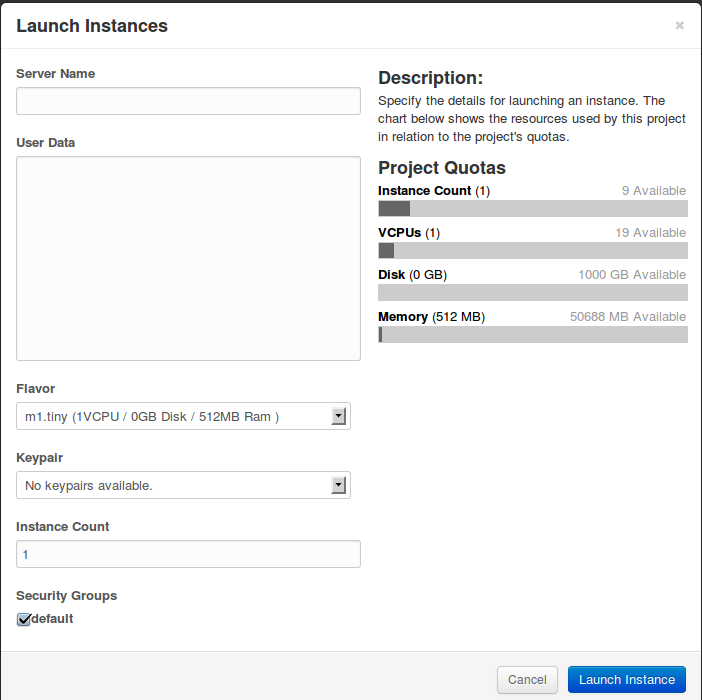Expand the Keypair selection dropdown

coord(183,485)
